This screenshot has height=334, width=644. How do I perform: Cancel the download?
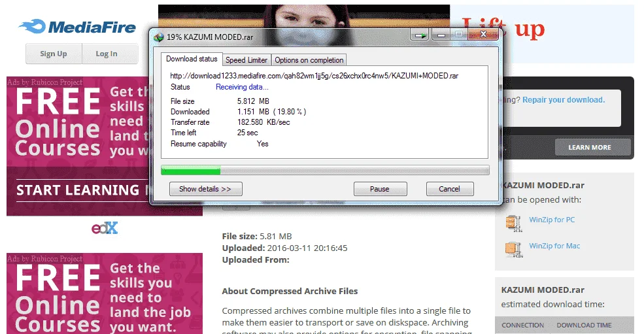pyautogui.click(x=450, y=189)
